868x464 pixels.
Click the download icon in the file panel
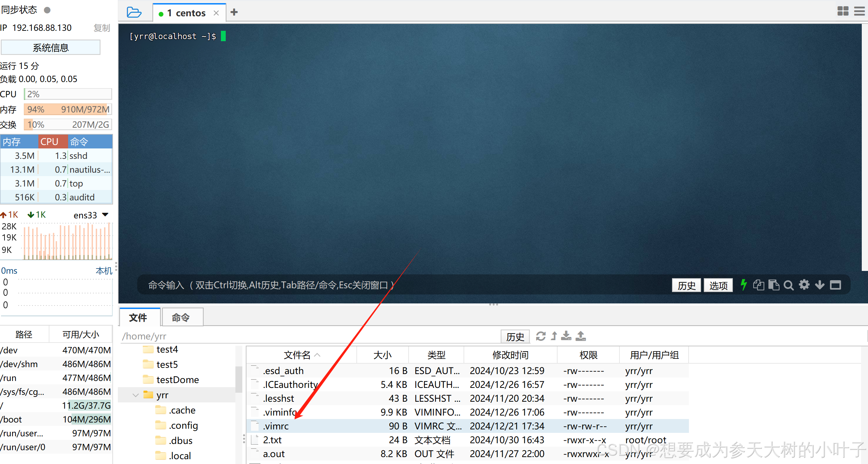tap(566, 336)
